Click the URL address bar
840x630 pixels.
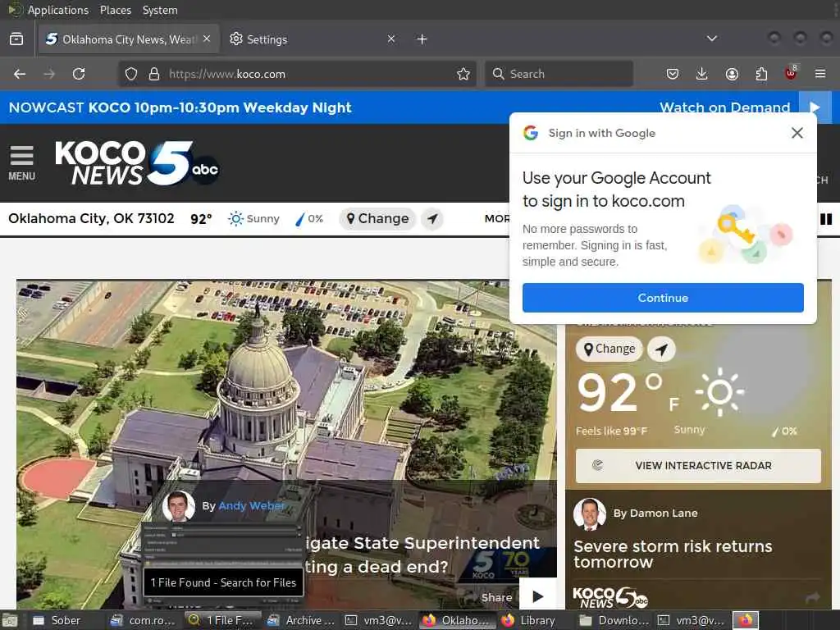pyautogui.click(x=298, y=74)
